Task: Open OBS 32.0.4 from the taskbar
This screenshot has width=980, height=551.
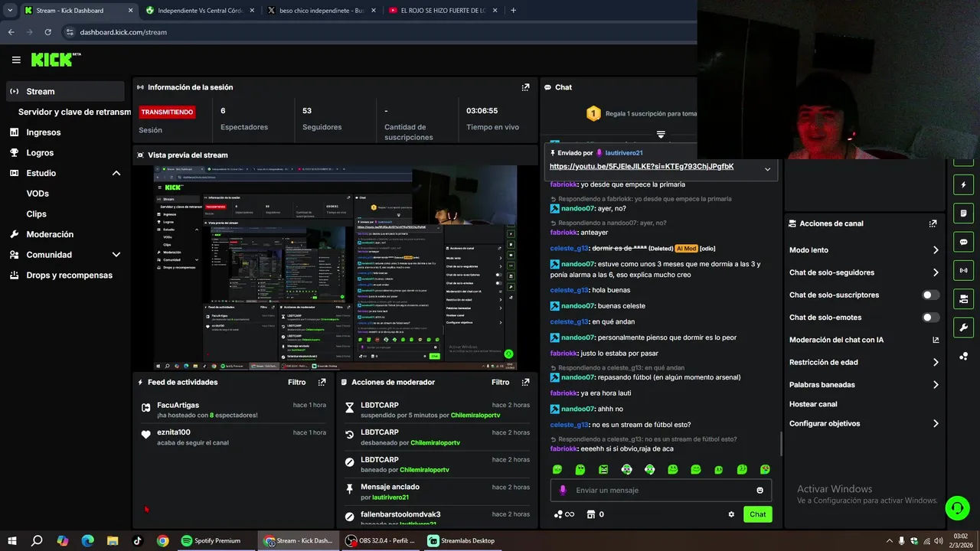Action: pyautogui.click(x=380, y=540)
